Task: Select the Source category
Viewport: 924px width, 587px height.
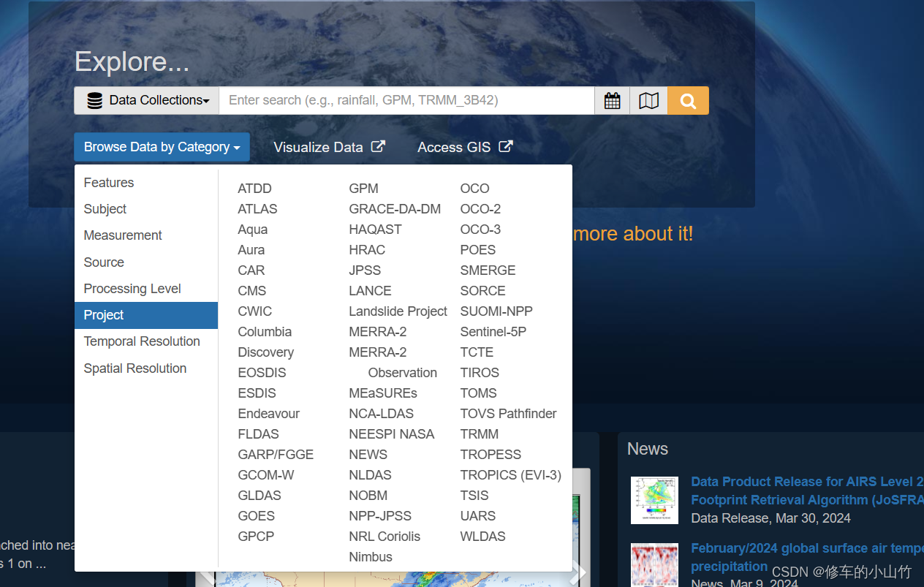Action: (x=146, y=262)
